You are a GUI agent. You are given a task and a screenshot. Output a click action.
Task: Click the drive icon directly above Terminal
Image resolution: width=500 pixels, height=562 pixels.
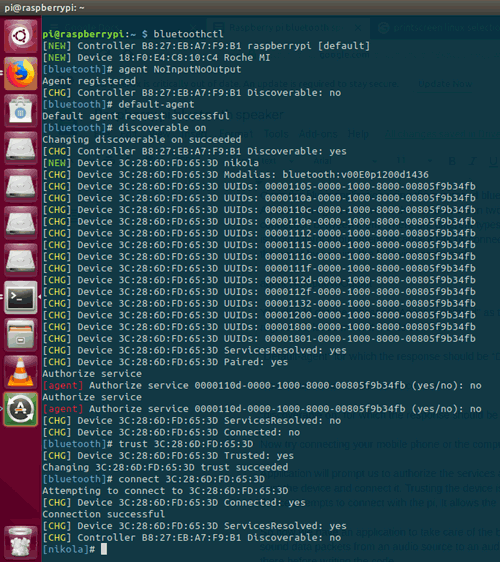tap(20, 260)
